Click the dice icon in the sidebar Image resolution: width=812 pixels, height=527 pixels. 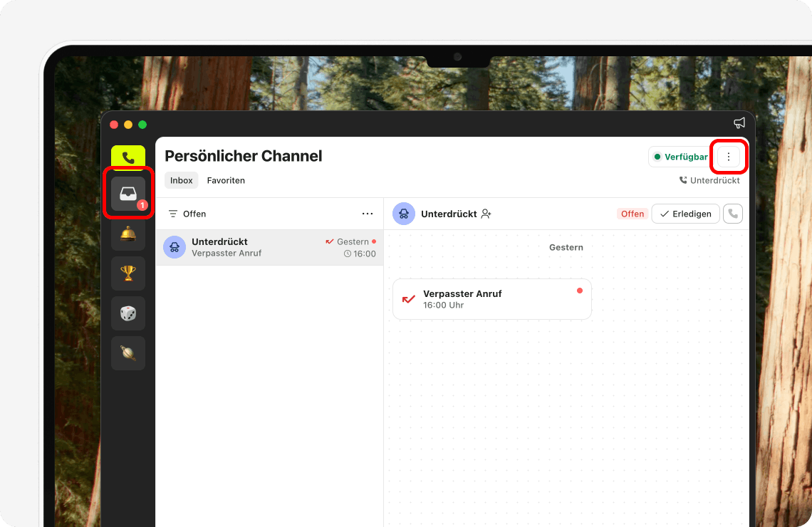127,313
